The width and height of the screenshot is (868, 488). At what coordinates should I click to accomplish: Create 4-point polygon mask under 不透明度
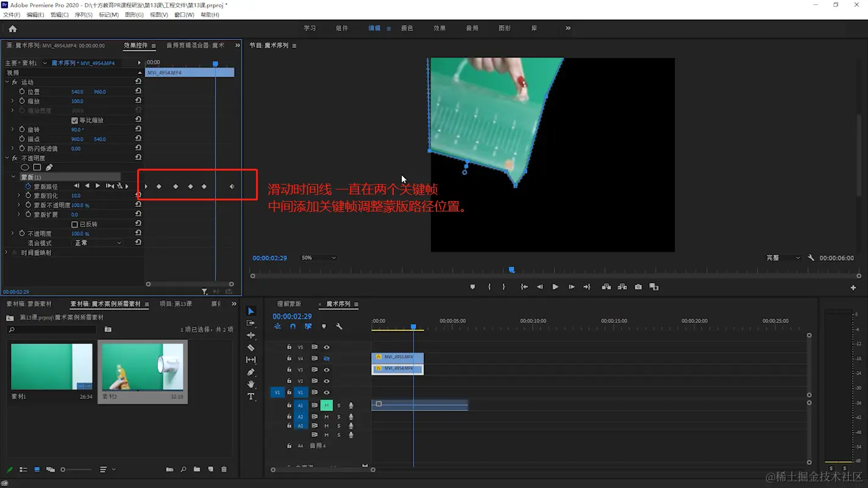click(x=37, y=168)
